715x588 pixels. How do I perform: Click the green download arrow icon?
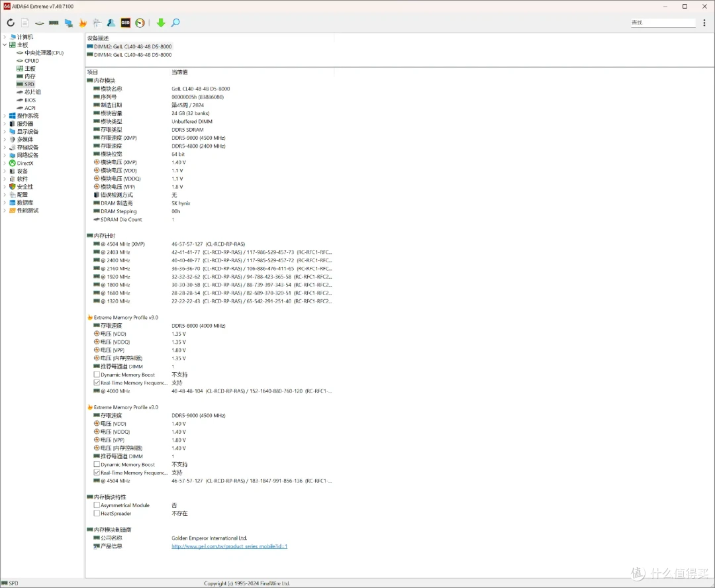[160, 23]
